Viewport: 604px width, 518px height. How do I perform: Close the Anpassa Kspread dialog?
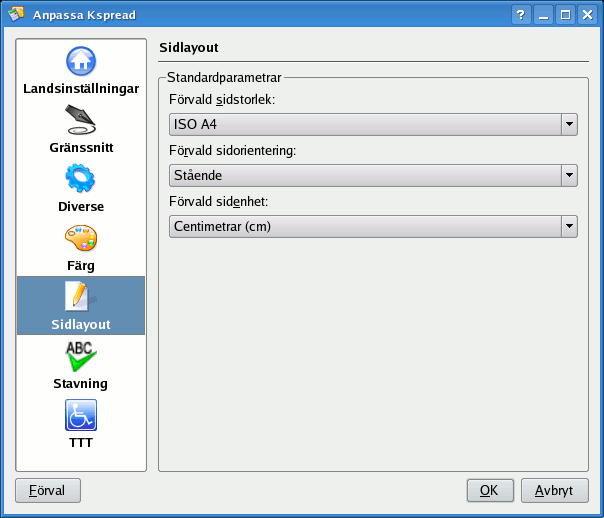[588, 15]
